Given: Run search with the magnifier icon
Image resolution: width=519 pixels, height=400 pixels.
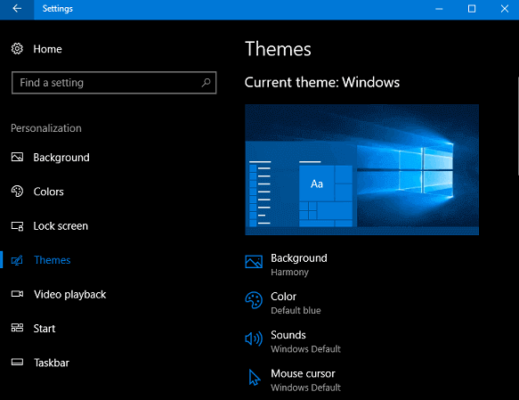Looking at the screenshot, I should (206, 82).
